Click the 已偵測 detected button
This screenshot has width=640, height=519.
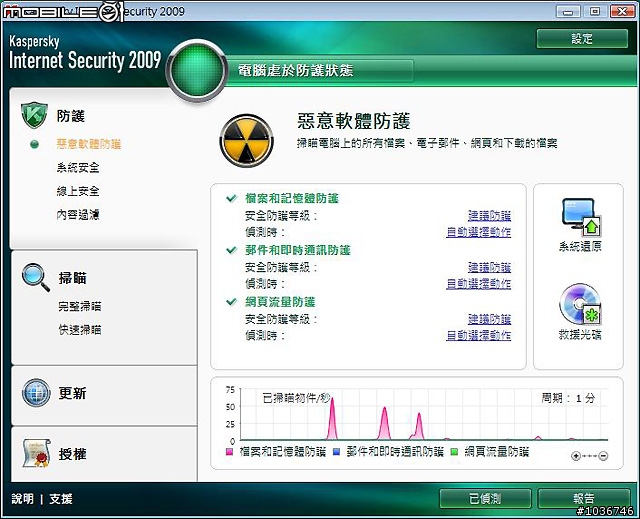(485, 499)
